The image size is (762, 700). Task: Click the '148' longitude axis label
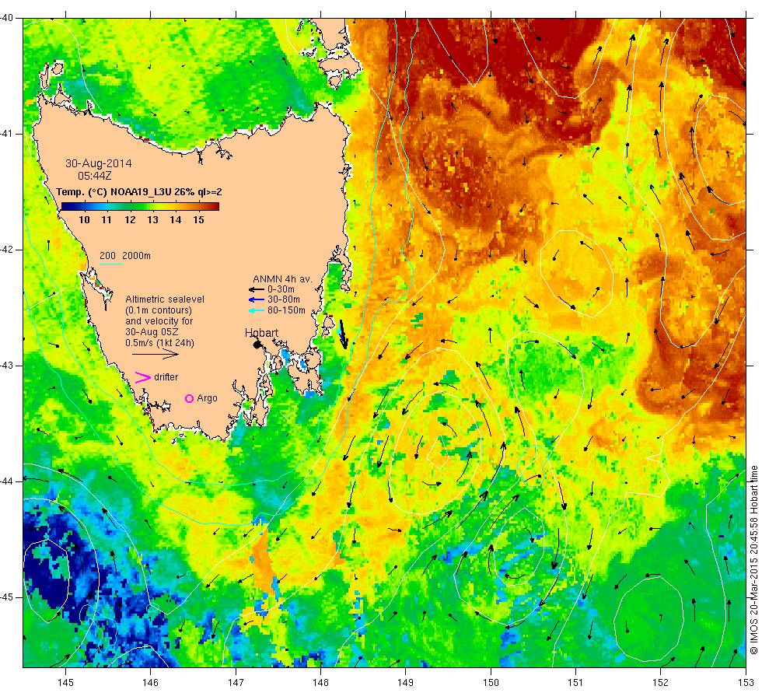pyautogui.click(x=320, y=683)
